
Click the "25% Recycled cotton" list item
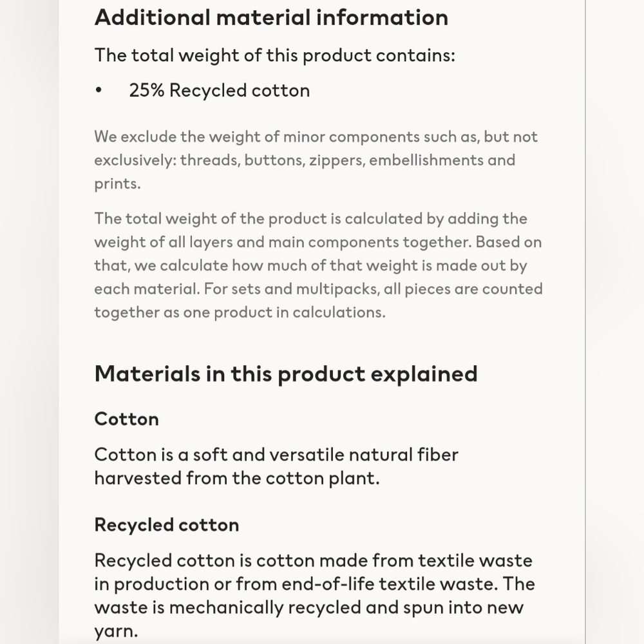(220, 90)
